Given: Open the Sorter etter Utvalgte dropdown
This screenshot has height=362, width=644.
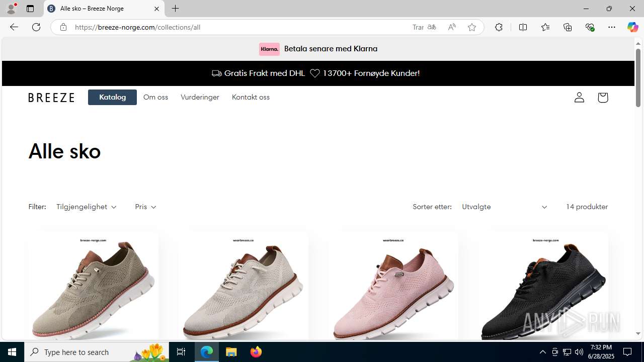Looking at the screenshot, I should coord(504,207).
